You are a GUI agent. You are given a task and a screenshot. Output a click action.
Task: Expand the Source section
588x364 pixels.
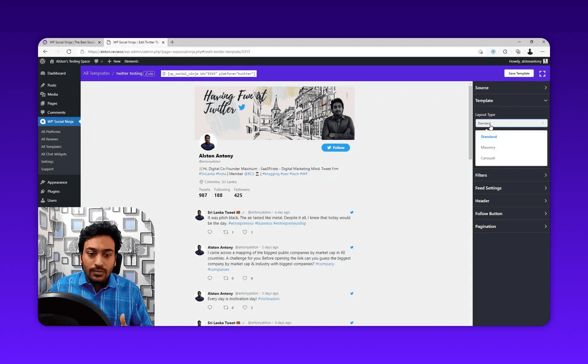[x=511, y=87]
